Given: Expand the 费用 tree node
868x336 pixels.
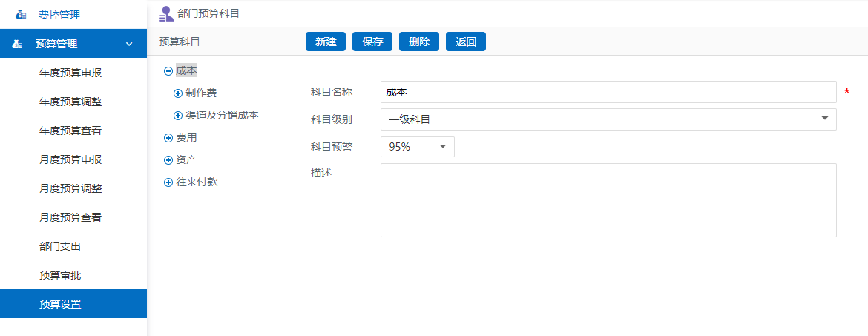Looking at the screenshot, I should tap(168, 138).
